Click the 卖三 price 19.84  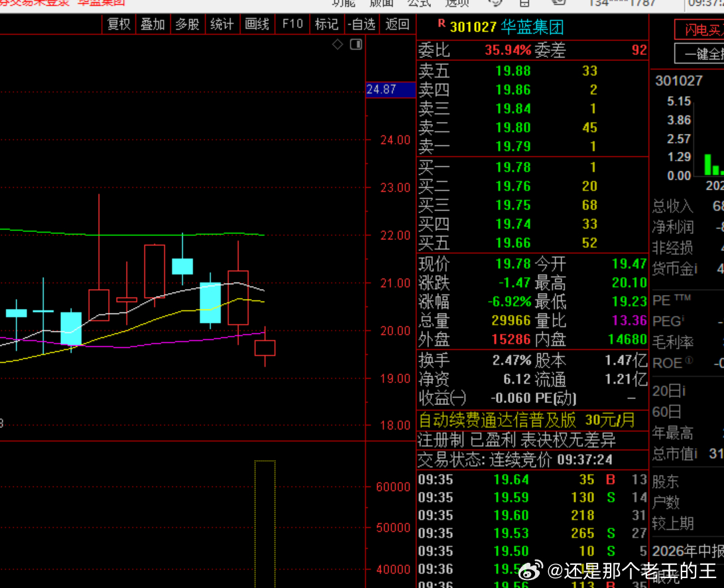pos(513,109)
